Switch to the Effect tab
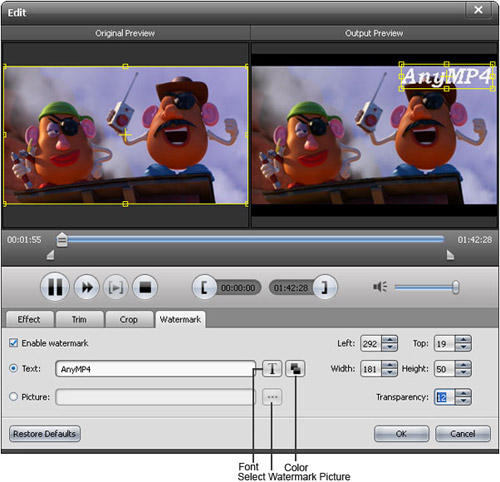The width and height of the screenshot is (500, 482). 29,319
